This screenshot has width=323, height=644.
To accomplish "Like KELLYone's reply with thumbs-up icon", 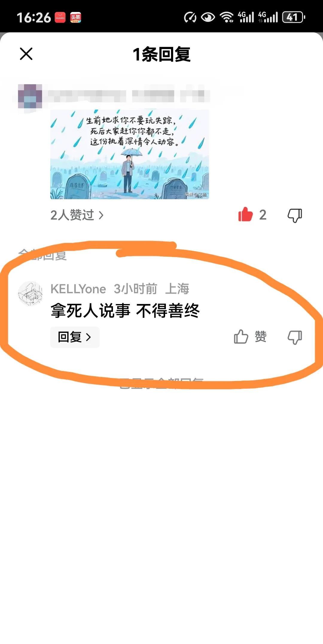I will click(241, 337).
